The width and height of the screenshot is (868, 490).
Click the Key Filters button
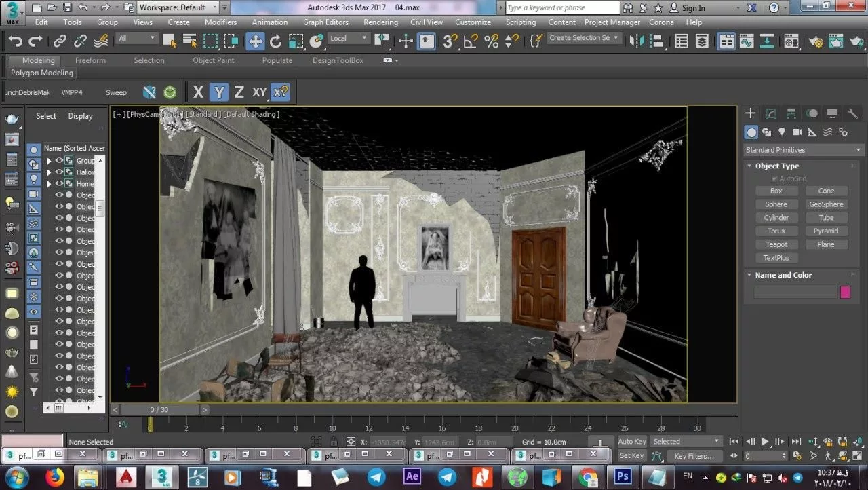pos(694,456)
